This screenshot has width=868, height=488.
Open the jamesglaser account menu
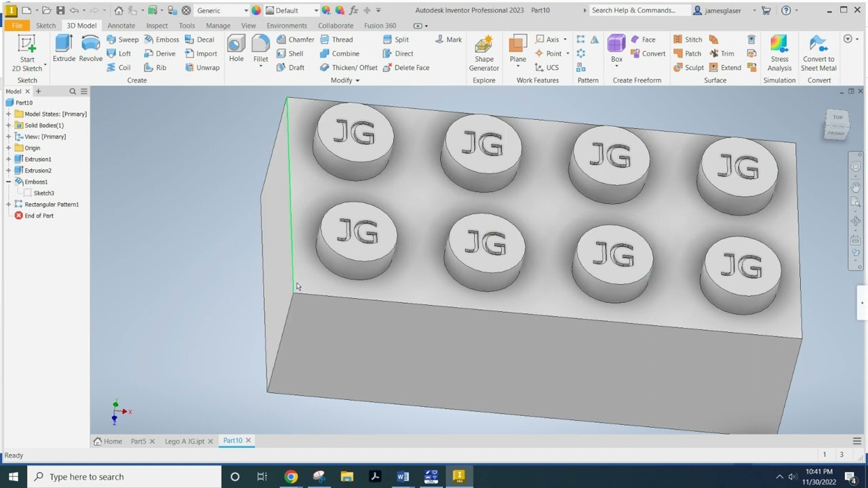click(x=725, y=11)
